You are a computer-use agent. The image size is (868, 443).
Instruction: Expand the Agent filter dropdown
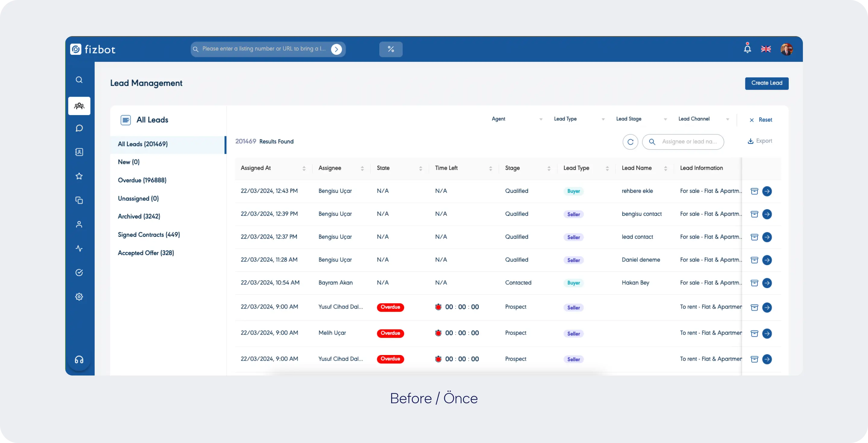pos(517,119)
